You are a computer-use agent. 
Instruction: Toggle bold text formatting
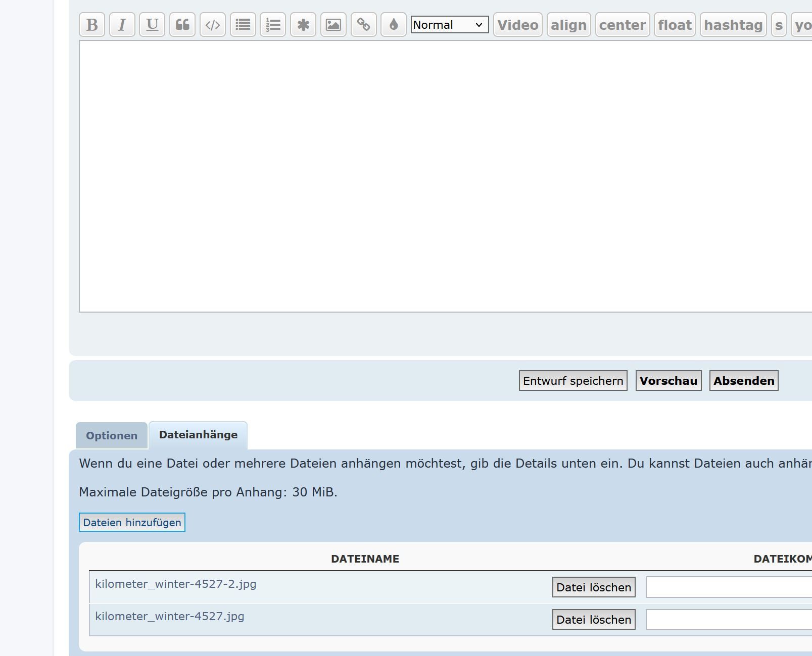(x=92, y=25)
